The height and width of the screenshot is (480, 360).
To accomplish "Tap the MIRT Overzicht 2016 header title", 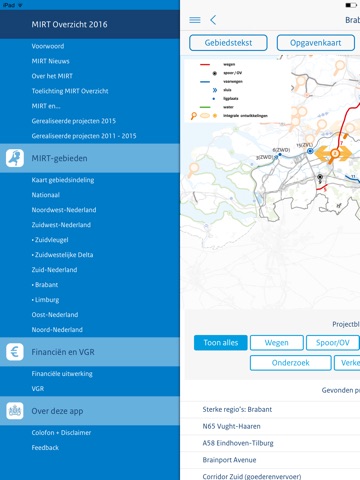I will pos(70,24).
